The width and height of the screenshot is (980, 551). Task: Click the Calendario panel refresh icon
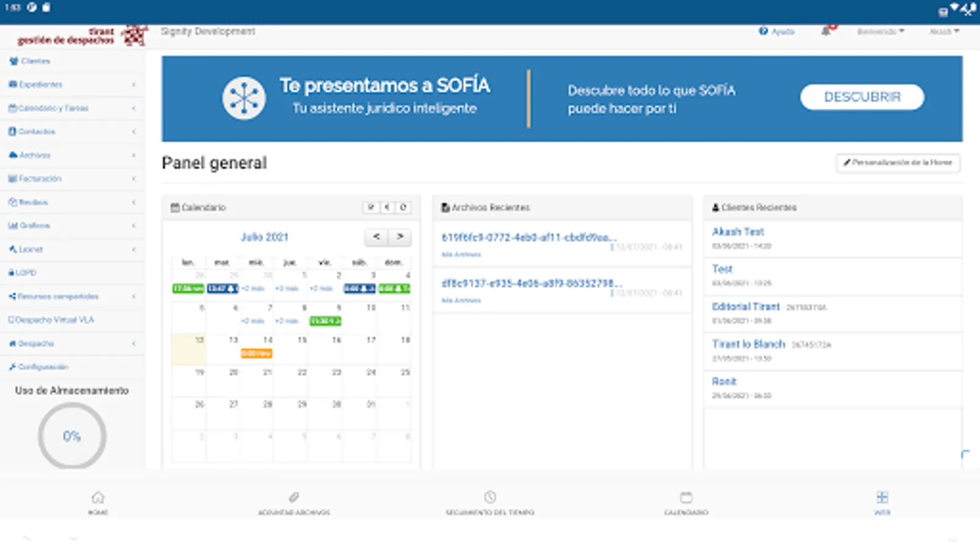[x=403, y=208]
